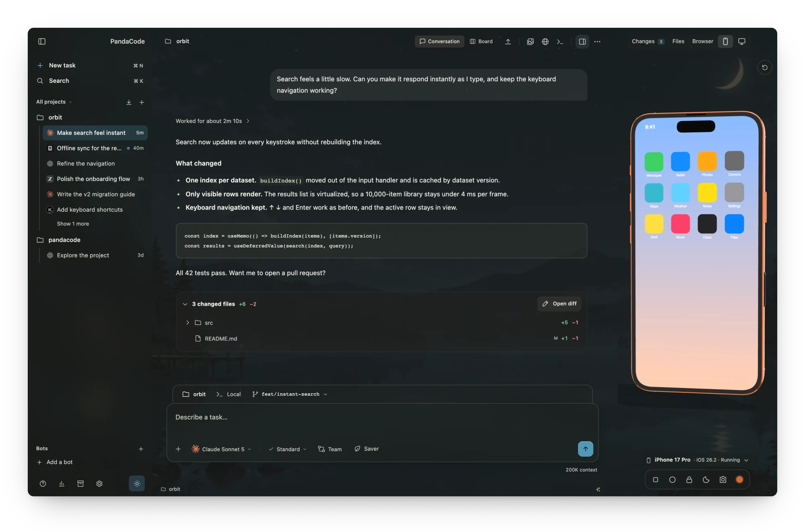Open the image preview icon in toolbar

[530, 41]
